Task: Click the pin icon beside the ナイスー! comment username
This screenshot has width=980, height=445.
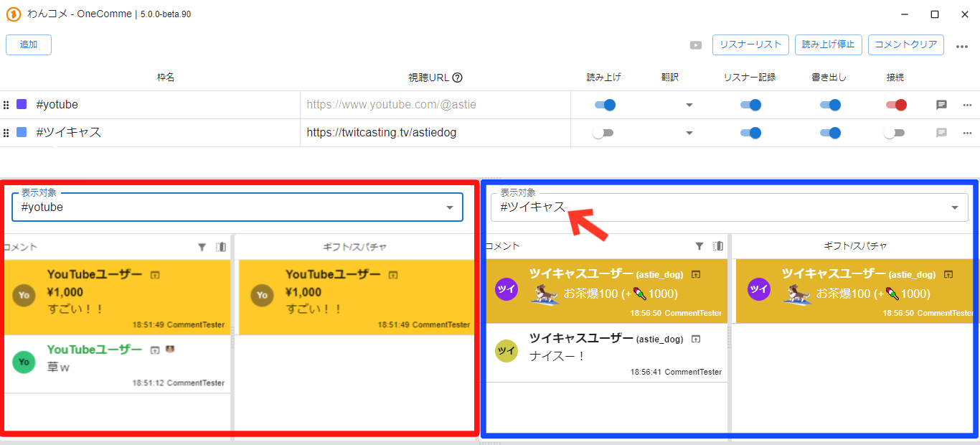Action: (x=695, y=339)
